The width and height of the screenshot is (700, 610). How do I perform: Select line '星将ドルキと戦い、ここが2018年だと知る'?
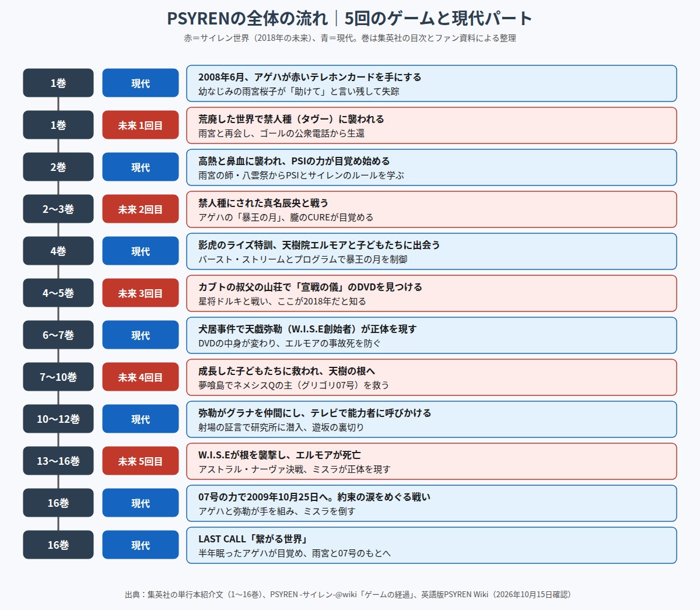click(282, 301)
